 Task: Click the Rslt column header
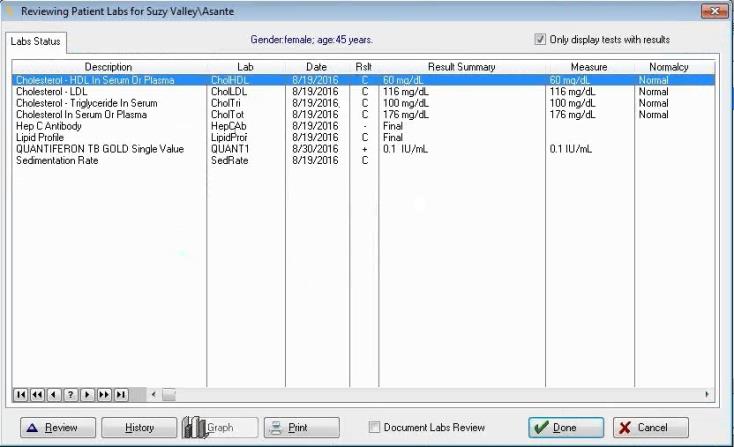[x=364, y=67]
